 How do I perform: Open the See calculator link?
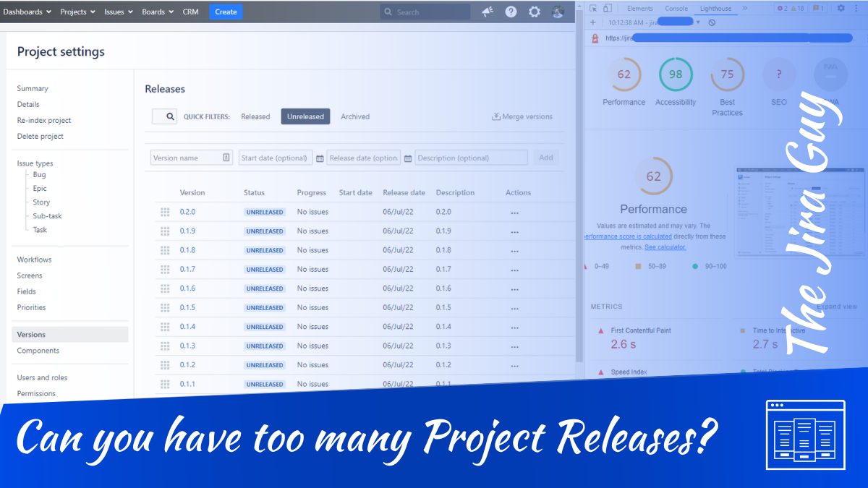coord(665,247)
